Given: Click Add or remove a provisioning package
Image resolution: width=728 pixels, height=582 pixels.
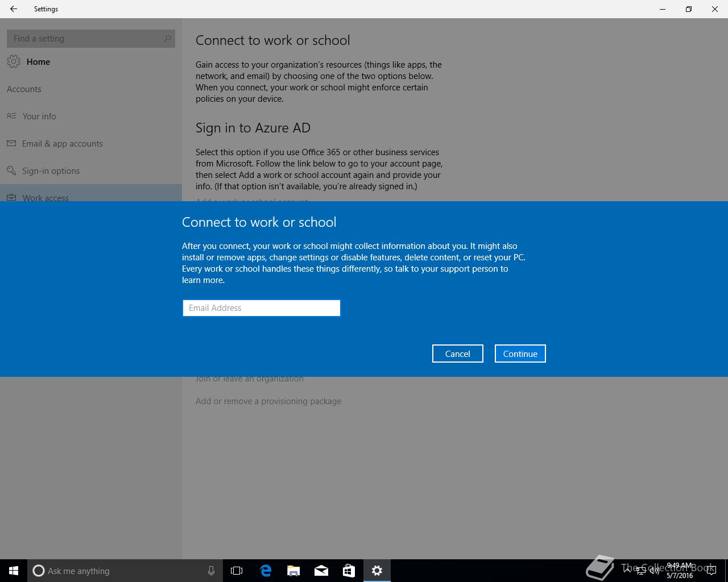Looking at the screenshot, I should tap(268, 401).
